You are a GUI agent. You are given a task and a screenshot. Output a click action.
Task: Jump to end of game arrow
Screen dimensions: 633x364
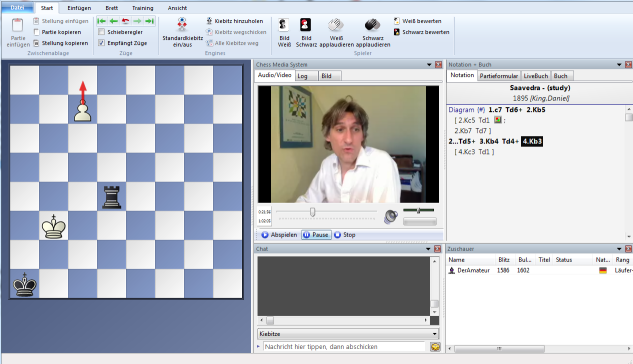tap(150, 21)
